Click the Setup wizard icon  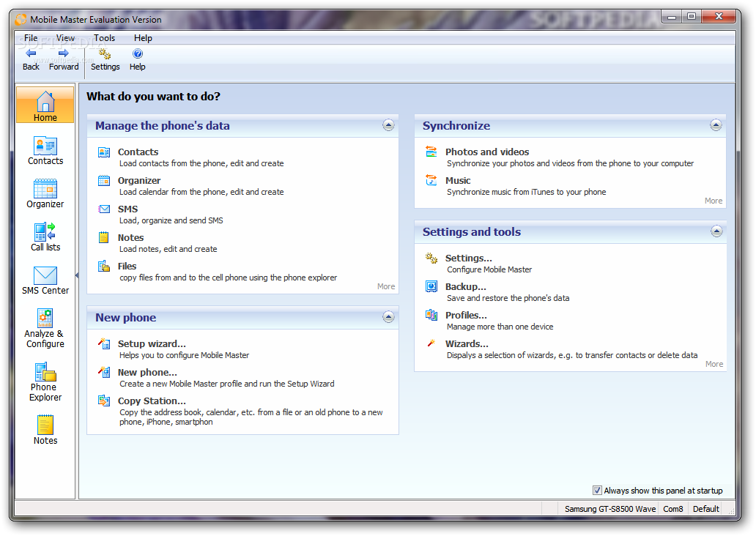click(104, 343)
